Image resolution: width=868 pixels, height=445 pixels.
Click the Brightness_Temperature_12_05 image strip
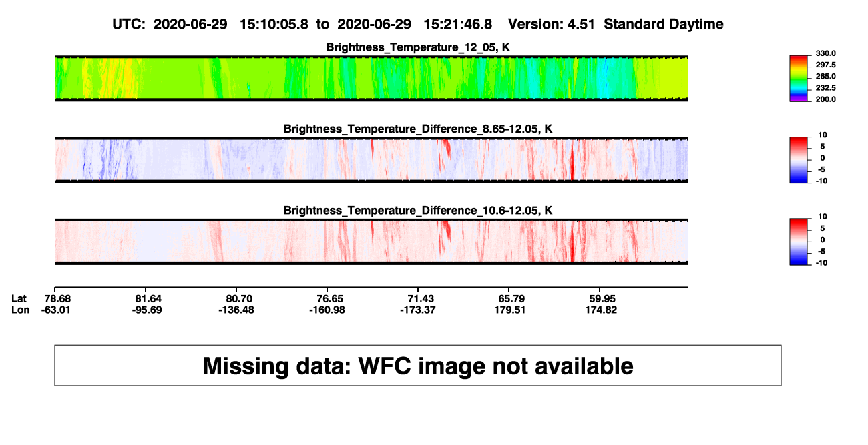point(371,78)
